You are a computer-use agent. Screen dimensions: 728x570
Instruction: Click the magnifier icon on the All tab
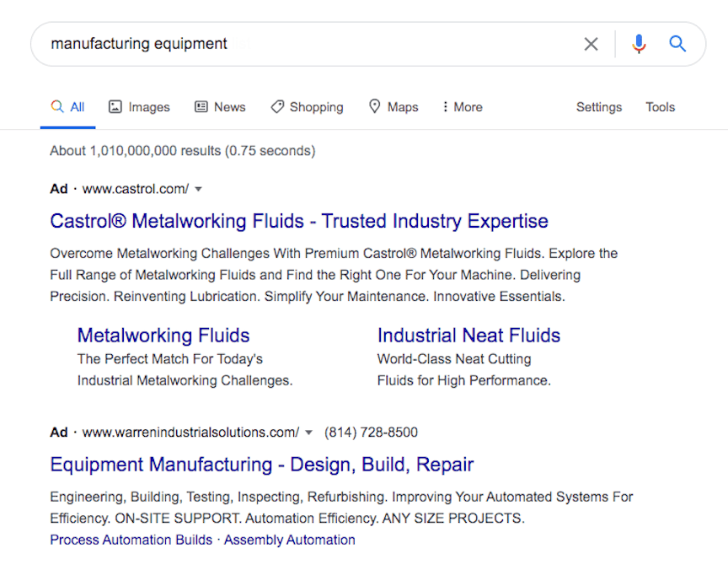57,106
